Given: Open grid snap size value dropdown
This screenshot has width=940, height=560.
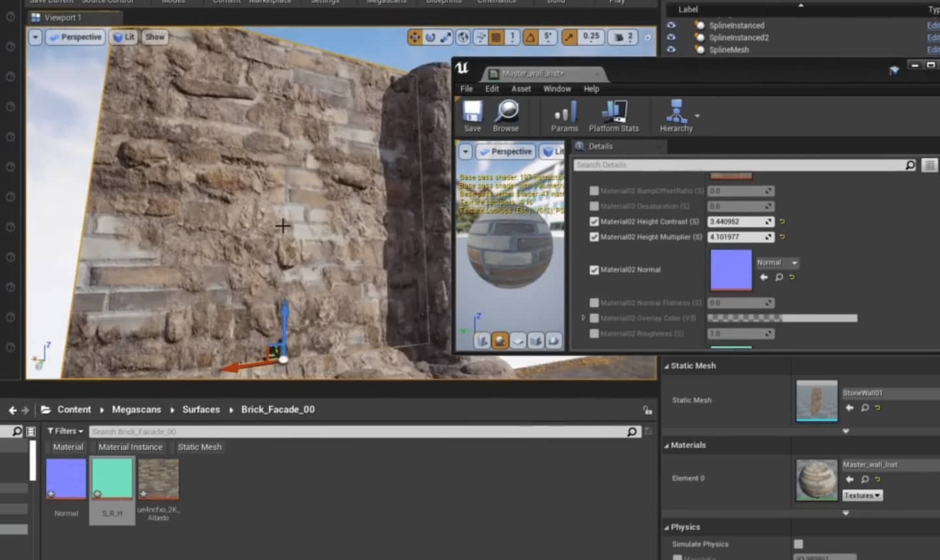Looking at the screenshot, I should coord(512,37).
